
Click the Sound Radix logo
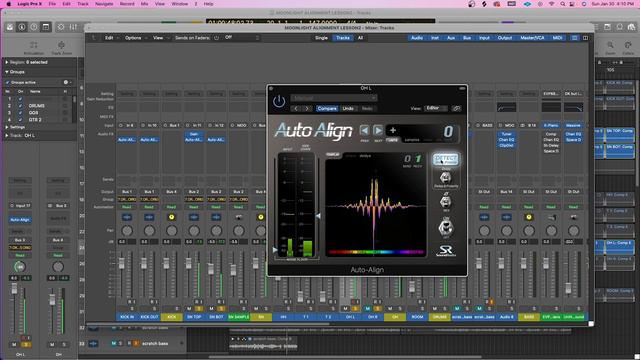(x=446, y=250)
